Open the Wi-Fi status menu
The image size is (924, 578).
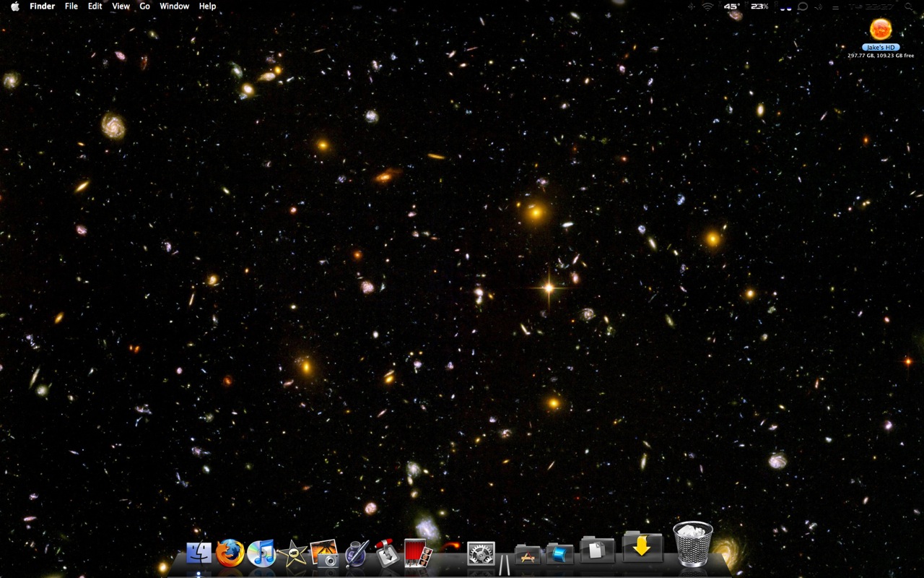point(707,7)
